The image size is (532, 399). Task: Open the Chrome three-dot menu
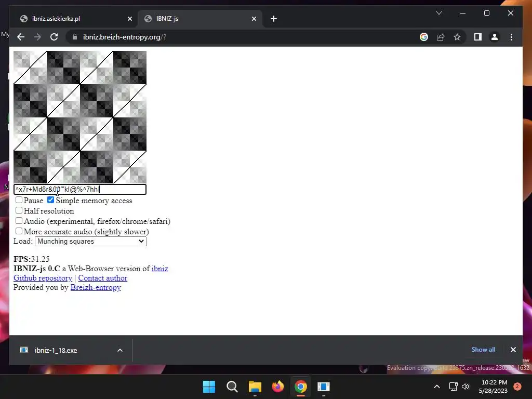[511, 37]
